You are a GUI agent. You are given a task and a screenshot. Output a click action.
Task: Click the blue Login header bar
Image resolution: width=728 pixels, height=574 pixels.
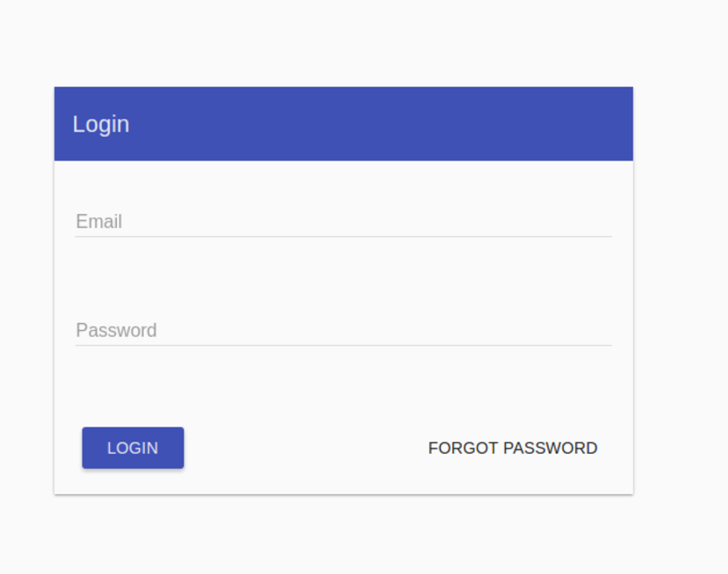click(343, 123)
